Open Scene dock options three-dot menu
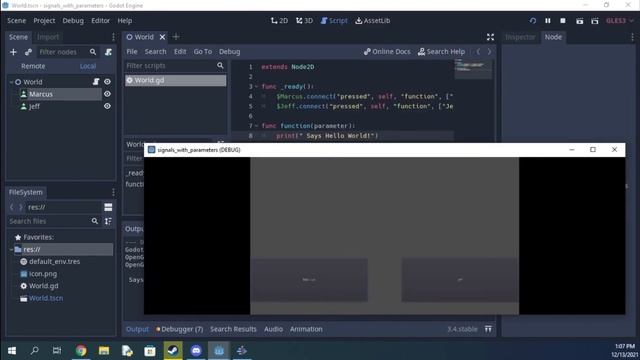The height and width of the screenshot is (360, 640). click(x=113, y=37)
